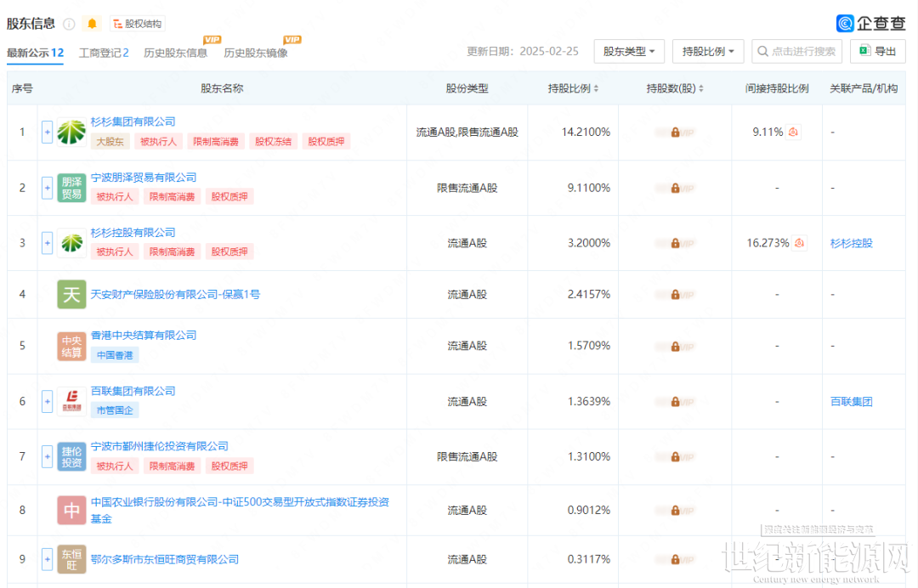Image resolution: width=918 pixels, height=588 pixels.
Task: Expand the 百联集团有限公司 row
Action: 48,401
